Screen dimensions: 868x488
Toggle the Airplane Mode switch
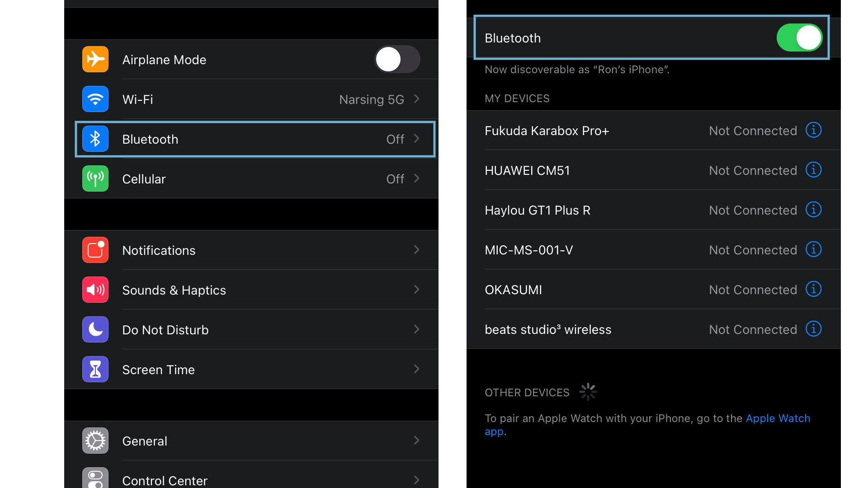397,59
